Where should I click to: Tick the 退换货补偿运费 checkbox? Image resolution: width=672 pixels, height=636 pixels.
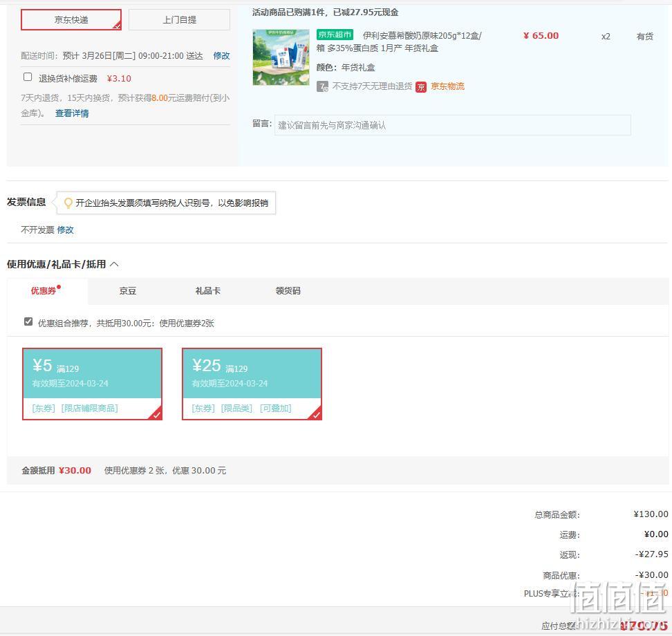28,77
